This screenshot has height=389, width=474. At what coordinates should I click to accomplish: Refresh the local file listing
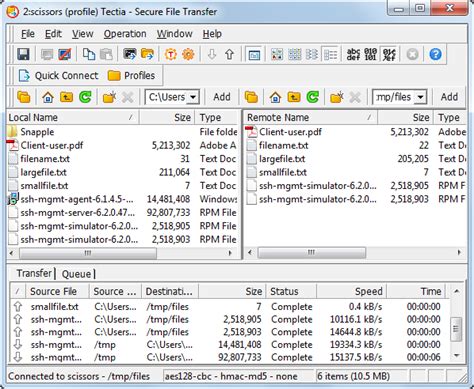click(x=85, y=97)
